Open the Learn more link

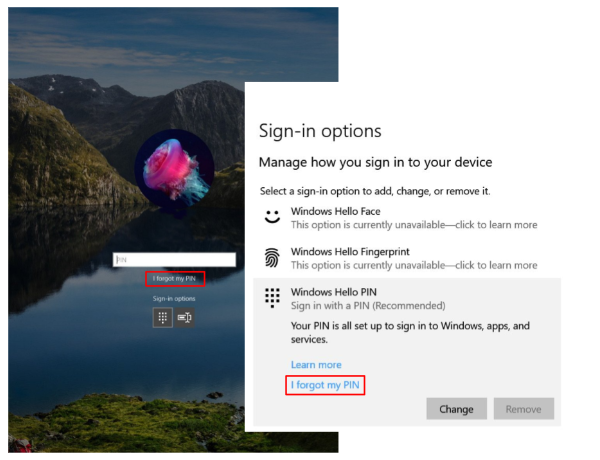[316, 365]
